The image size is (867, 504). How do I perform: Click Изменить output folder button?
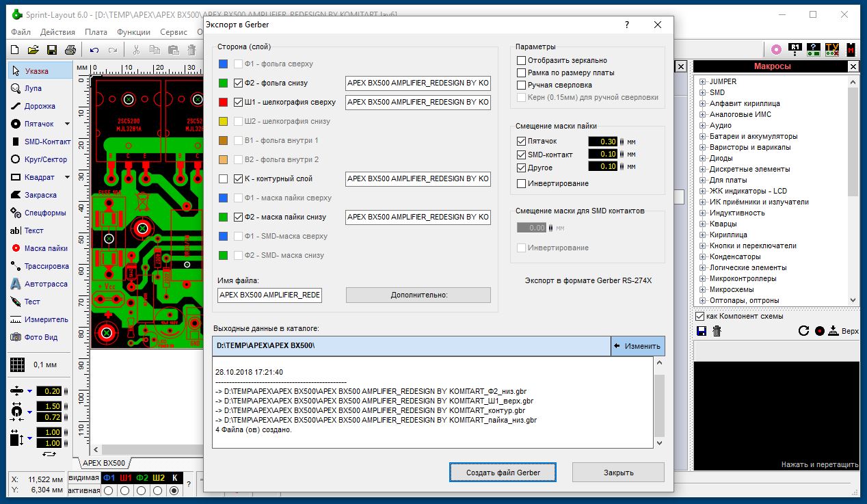[x=637, y=345]
